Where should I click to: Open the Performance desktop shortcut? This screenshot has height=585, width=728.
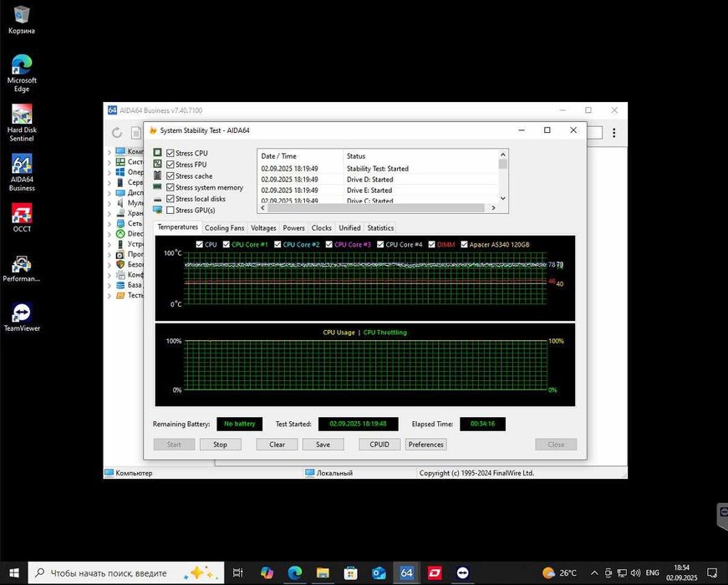coord(22,269)
